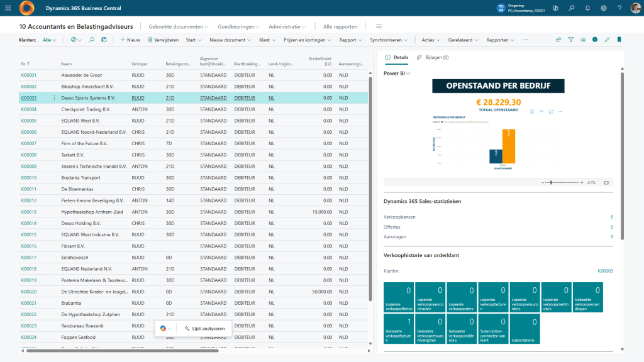Open Administratie menu
The image size is (644, 362).
(287, 26)
